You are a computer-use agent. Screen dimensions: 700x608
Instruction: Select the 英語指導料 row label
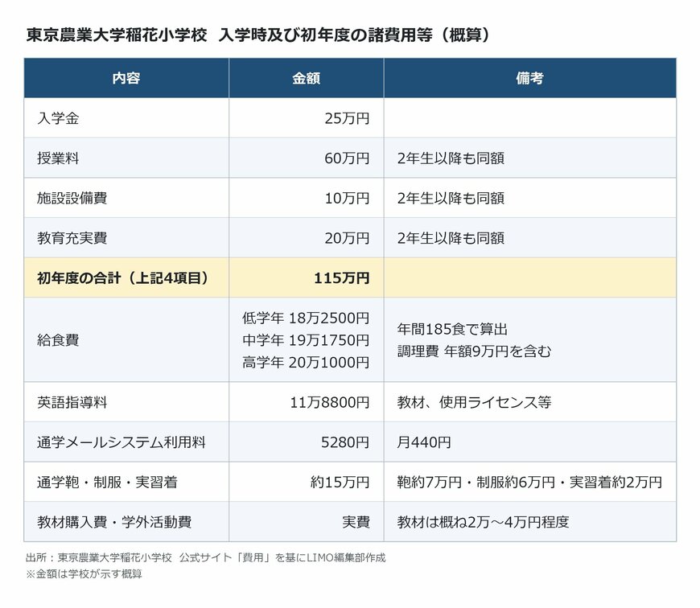(x=72, y=402)
